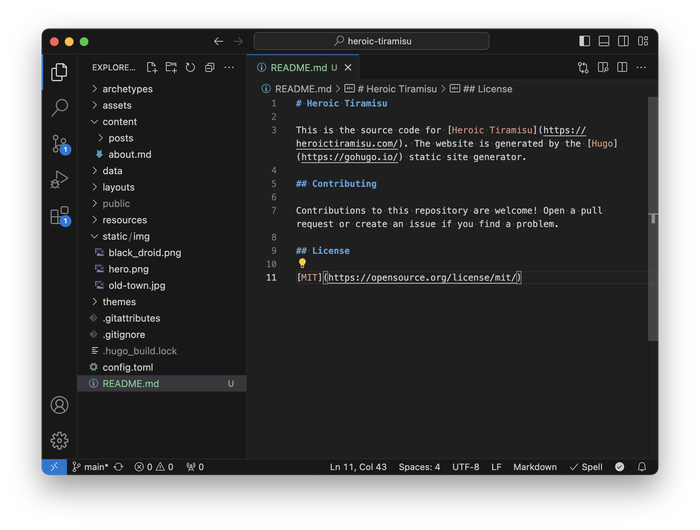Image resolution: width=700 pixels, height=530 pixels.
Task: Change end of line sequence LF
Action: point(496,467)
